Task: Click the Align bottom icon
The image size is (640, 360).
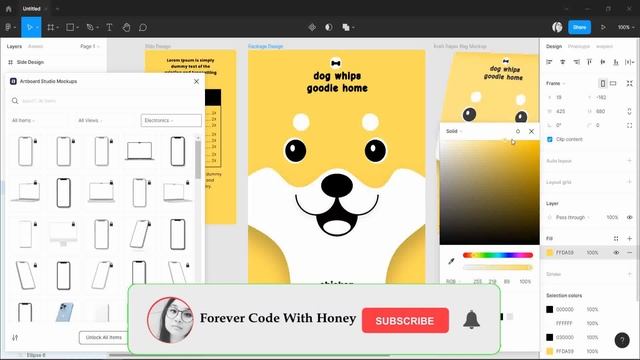Action: point(616,62)
